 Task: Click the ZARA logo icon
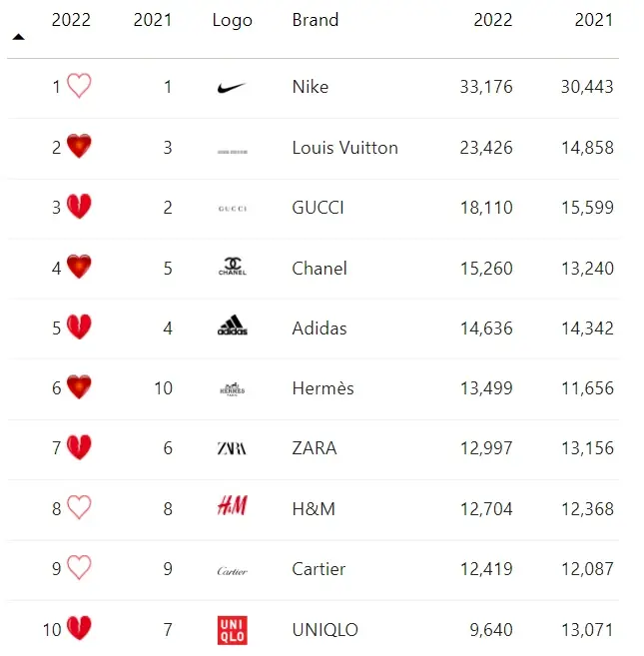232,448
